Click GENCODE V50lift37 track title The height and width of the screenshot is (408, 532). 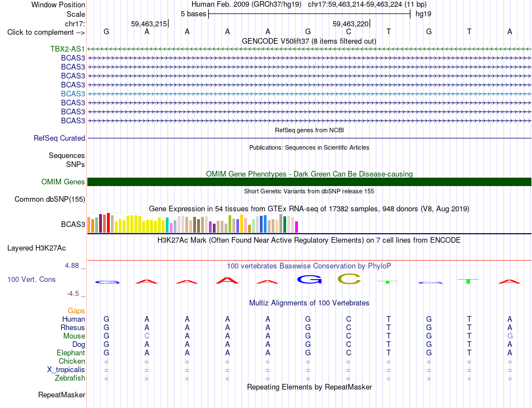coord(309,41)
